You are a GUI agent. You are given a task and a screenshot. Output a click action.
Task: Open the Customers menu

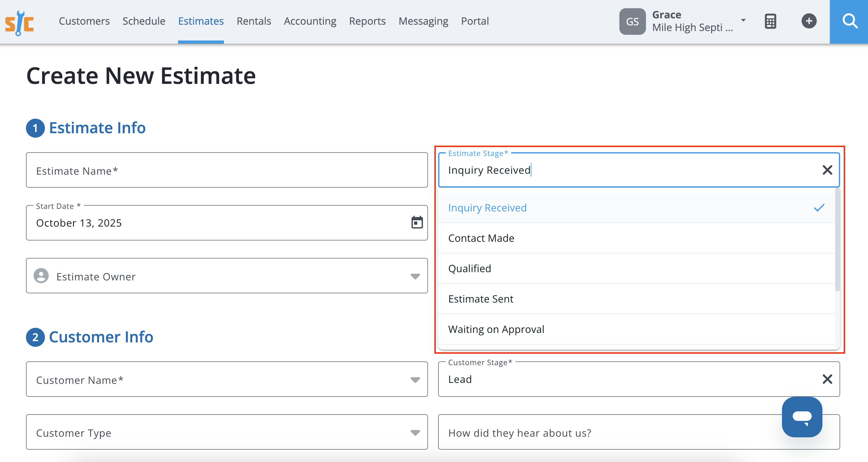point(84,21)
